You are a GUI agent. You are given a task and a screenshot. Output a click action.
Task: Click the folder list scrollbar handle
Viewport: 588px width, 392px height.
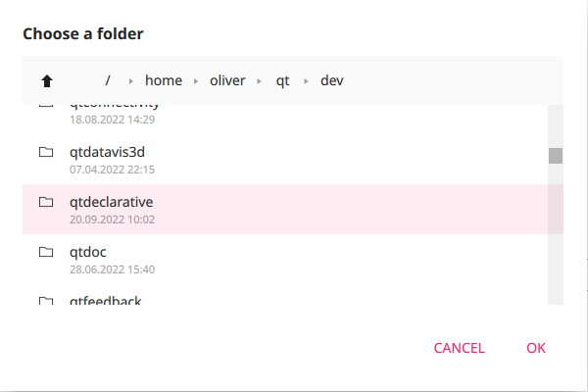click(556, 156)
